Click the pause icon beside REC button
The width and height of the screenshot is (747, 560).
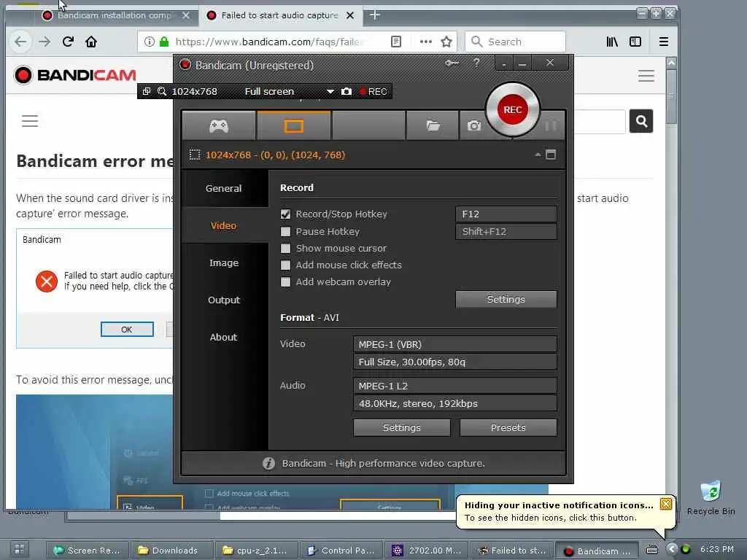[550, 125]
